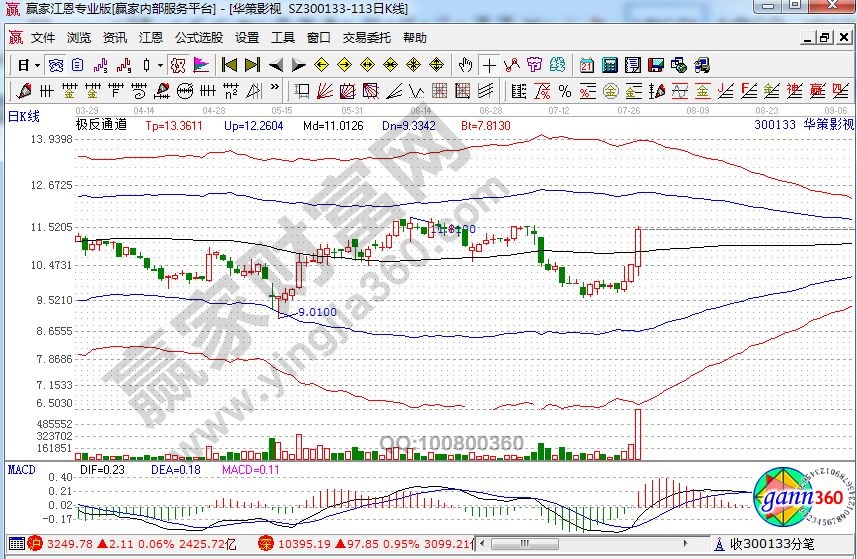
Task: Click the gann360 logo in corner
Action: tap(802, 498)
